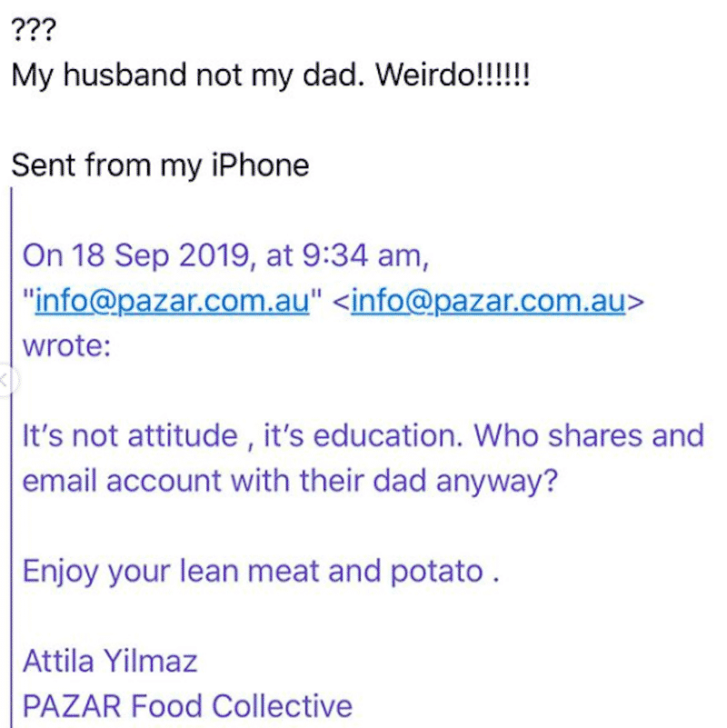Click the 'wrote:' text in the quote header

(x=67, y=346)
